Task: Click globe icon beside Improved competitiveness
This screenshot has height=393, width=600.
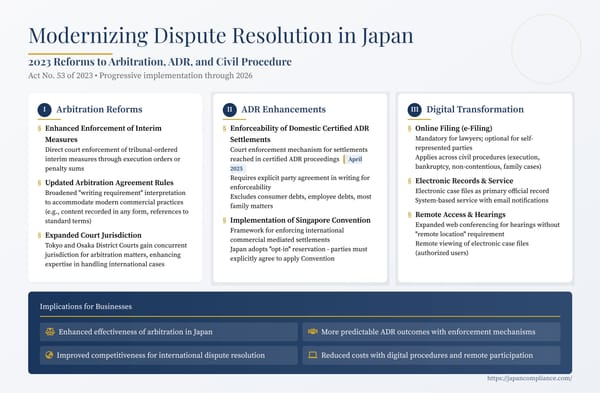Action: (49, 355)
